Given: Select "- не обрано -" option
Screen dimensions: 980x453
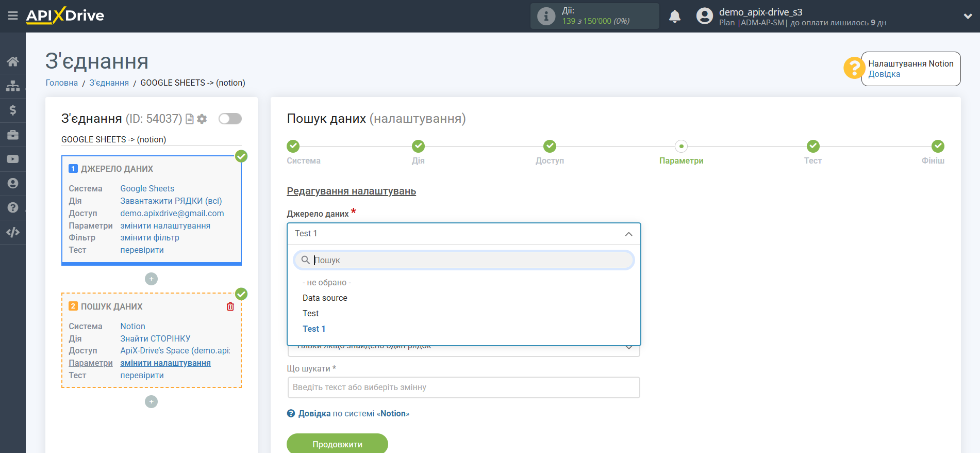Looking at the screenshot, I should [x=327, y=283].
